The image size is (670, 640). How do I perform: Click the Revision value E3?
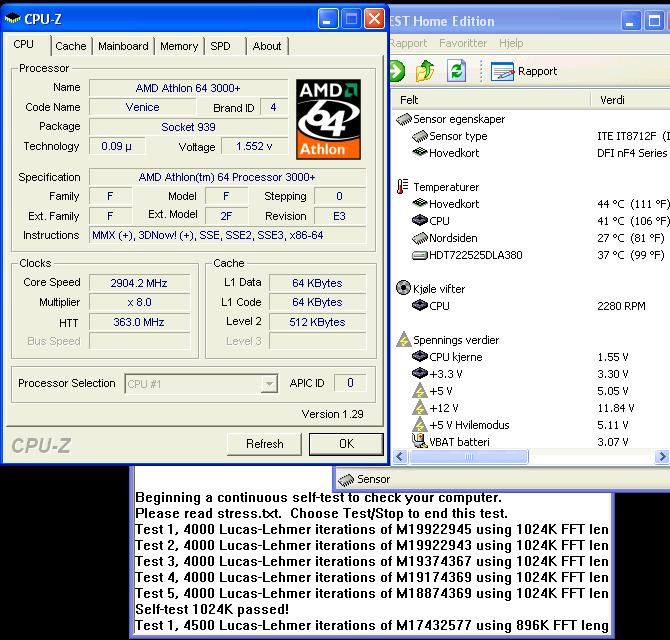tap(340, 216)
